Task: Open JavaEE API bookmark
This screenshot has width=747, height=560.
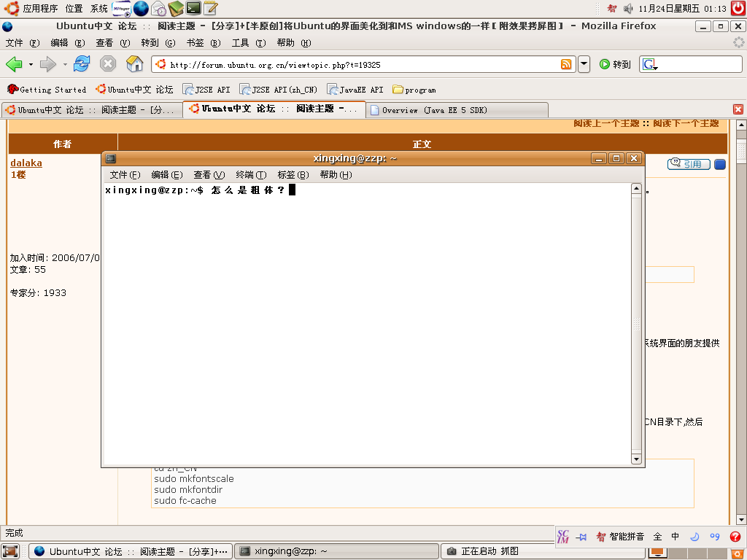Action: 355,90
